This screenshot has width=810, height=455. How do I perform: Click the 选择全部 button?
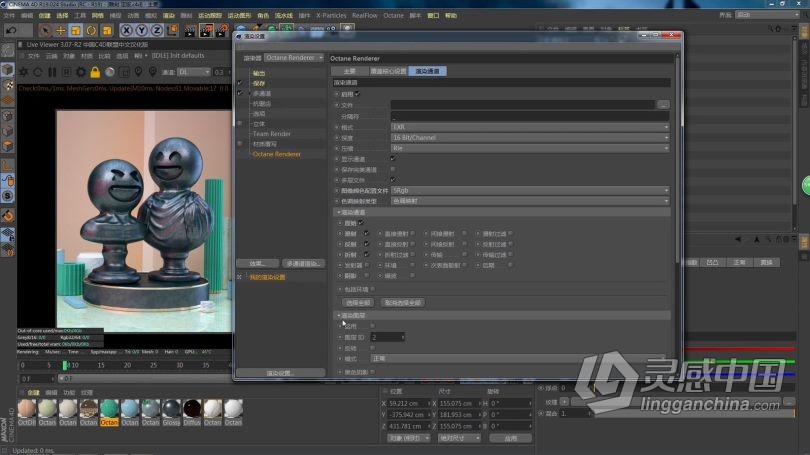coord(357,303)
